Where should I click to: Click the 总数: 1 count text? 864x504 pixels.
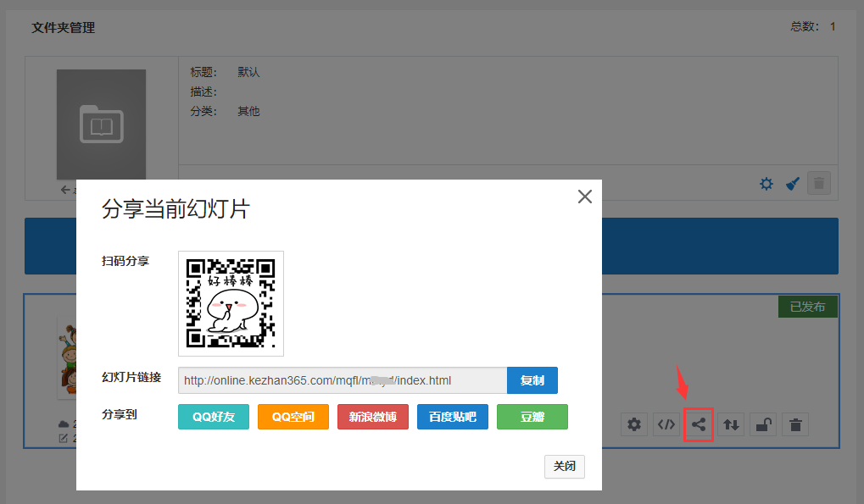click(813, 26)
